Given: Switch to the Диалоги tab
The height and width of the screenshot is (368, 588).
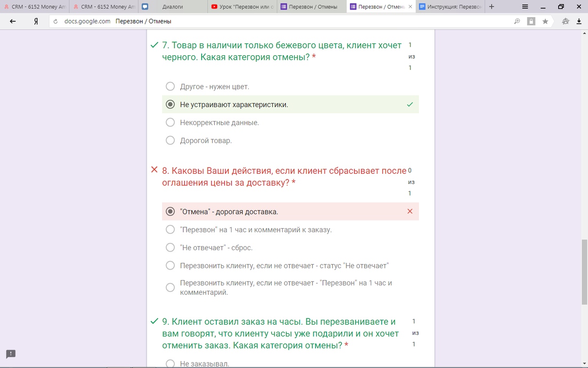Looking at the screenshot, I should pyautogui.click(x=172, y=7).
